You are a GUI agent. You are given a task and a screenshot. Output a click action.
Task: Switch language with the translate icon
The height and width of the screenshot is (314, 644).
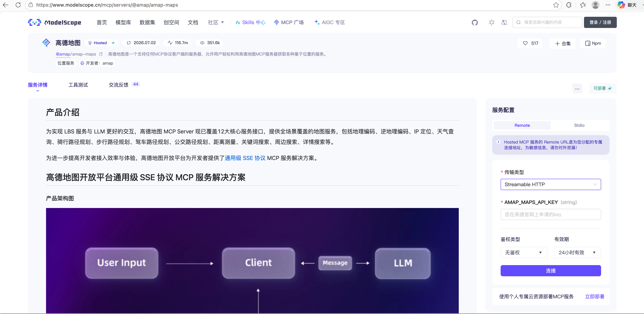click(x=504, y=23)
